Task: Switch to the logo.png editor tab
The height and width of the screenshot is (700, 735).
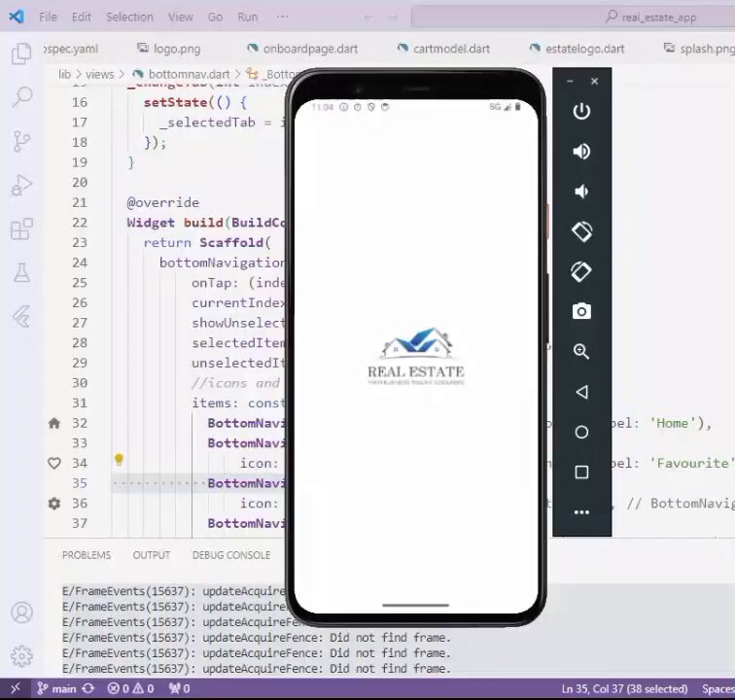Action: pyautogui.click(x=169, y=49)
